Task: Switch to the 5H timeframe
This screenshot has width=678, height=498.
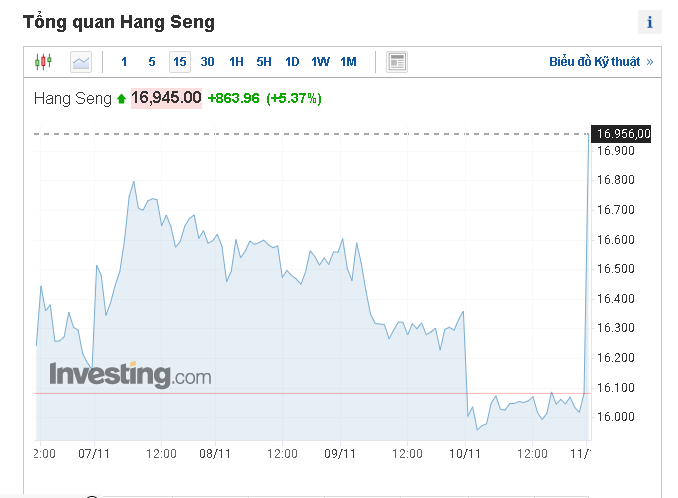Action: click(x=264, y=62)
